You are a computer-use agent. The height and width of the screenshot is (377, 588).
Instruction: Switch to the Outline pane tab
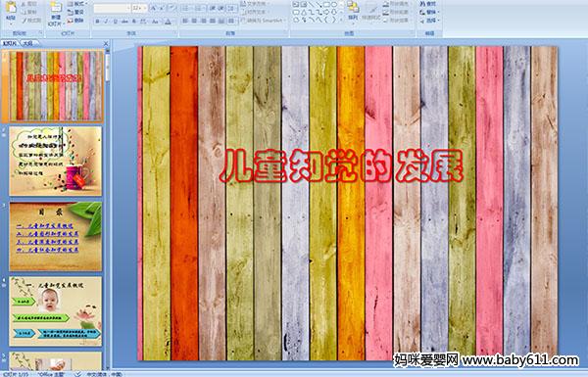[x=27, y=43]
